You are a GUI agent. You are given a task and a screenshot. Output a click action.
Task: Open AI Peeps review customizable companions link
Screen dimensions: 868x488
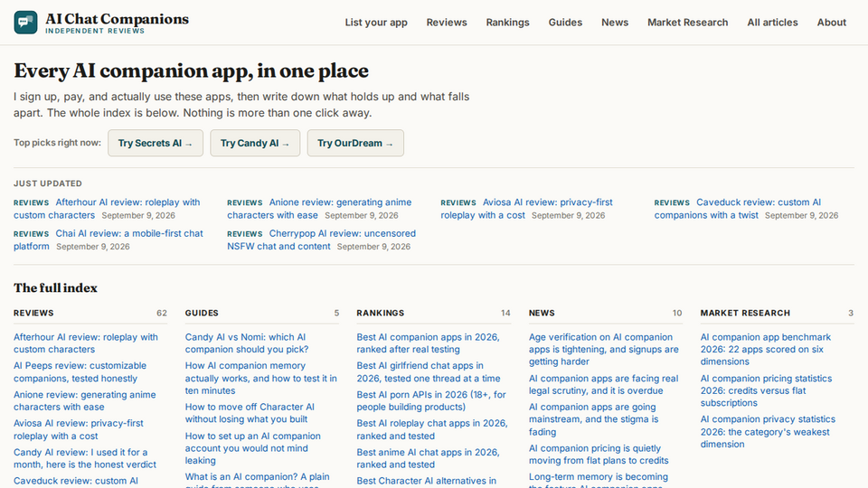tap(80, 371)
